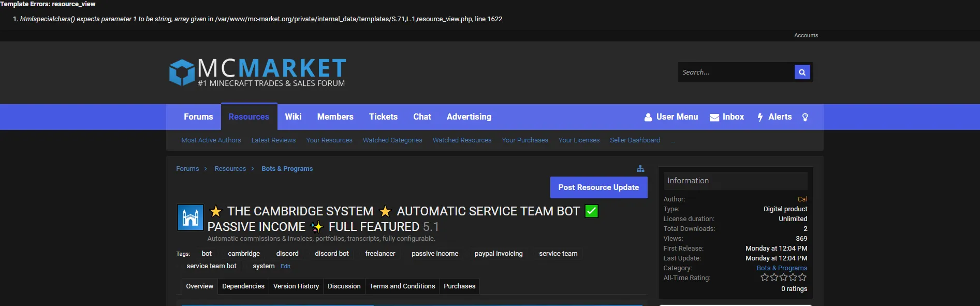The image size is (980, 306).
Task: Click the 'service team' tag
Action: coord(558,254)
